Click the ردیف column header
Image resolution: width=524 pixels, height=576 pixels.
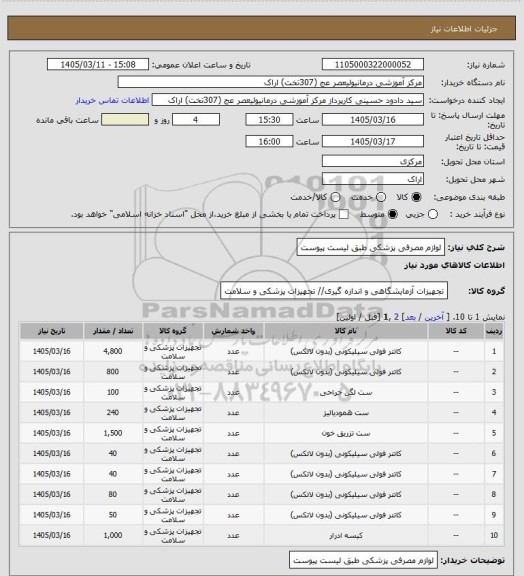click(494, 331)
